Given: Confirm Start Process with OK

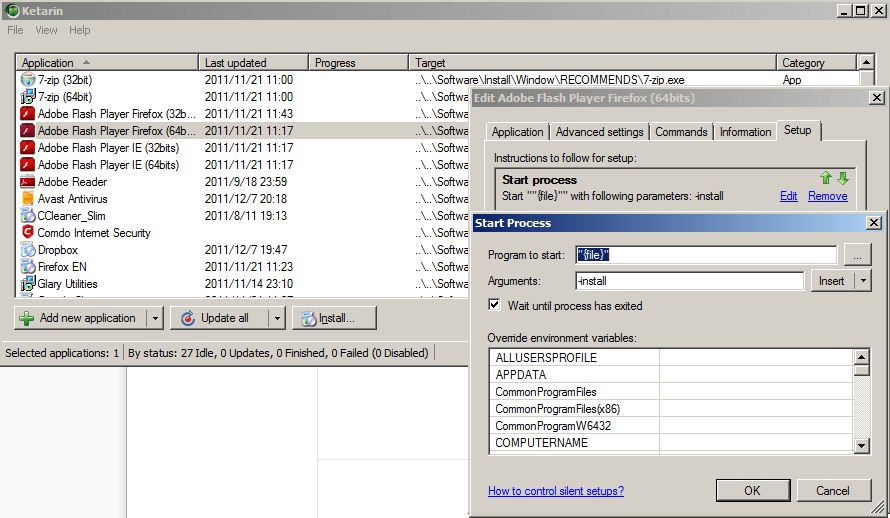Looking at the screenshot, I should pos(753,490).
